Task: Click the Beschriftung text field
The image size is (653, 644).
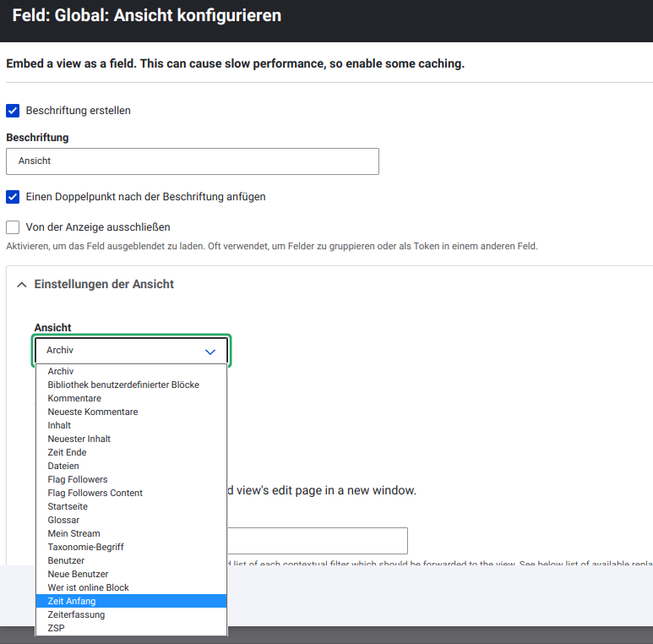Action: (x=193, y=161)
